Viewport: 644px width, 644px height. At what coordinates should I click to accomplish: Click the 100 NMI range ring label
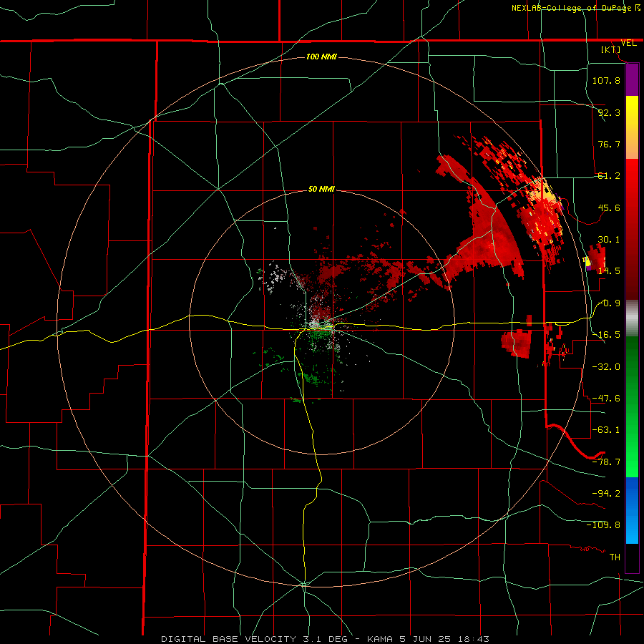(x=321, y=57)
